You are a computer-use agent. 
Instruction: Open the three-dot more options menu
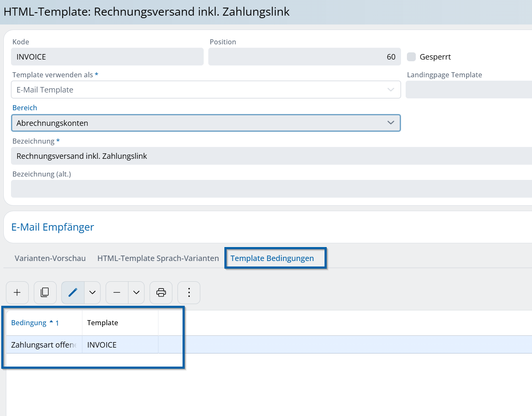tap(189, 293)
